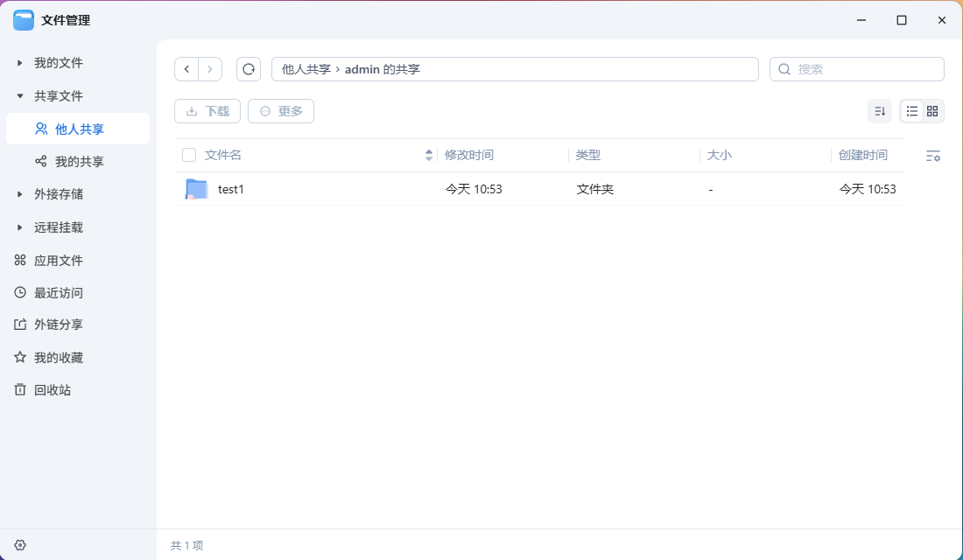Collapse the 共享文件 tree node
This screenshot has height=560, width=963.
[x=19, y=95]
